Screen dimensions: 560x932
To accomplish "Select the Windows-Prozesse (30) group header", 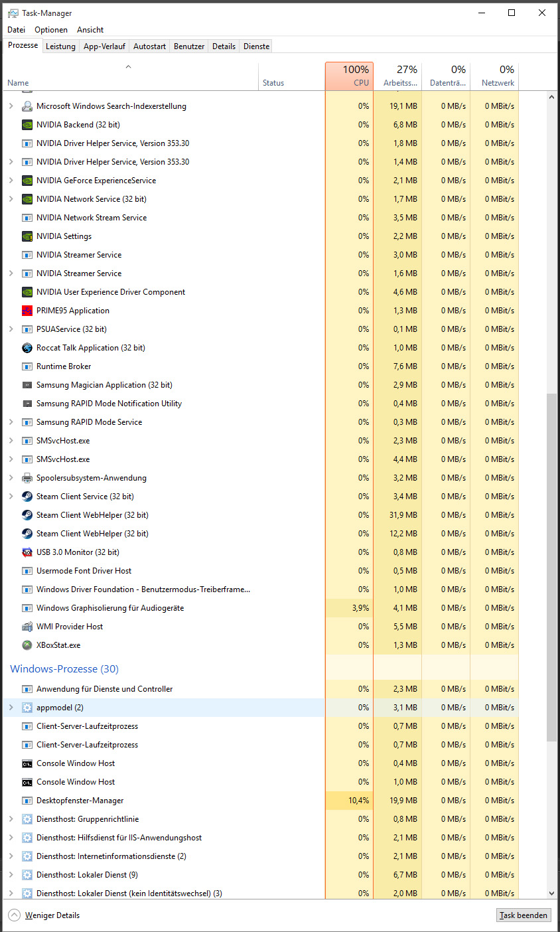I will click(64, 669).
